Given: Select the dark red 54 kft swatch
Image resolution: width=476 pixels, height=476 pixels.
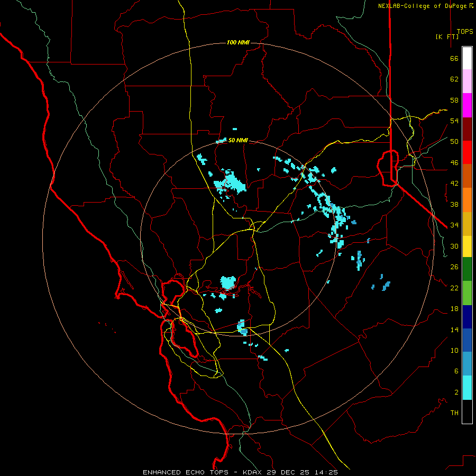Looking at the screenshot, I should click(467, 129).
